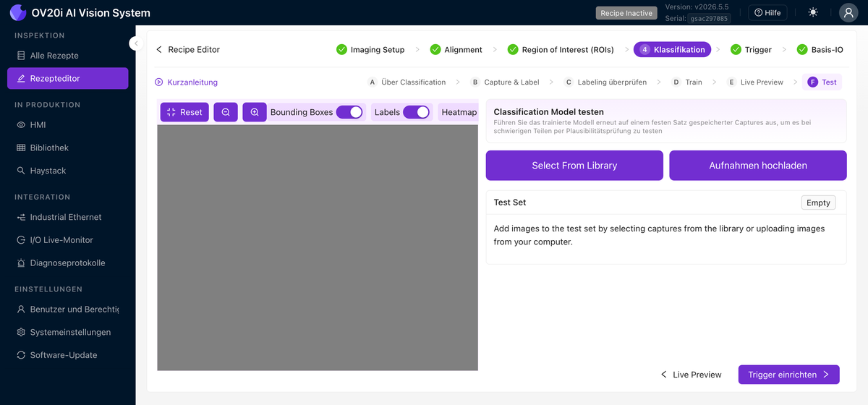Click Select From Library button
868x405 pixels.
[x=574, y=166]
